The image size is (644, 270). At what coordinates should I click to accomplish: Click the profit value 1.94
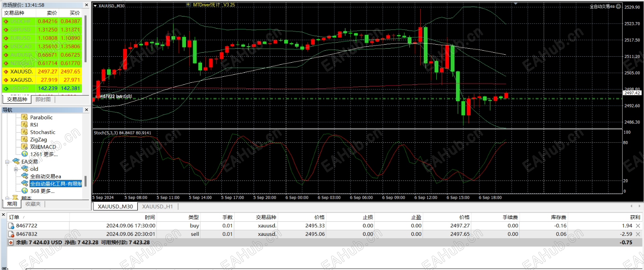coord(627,226)
